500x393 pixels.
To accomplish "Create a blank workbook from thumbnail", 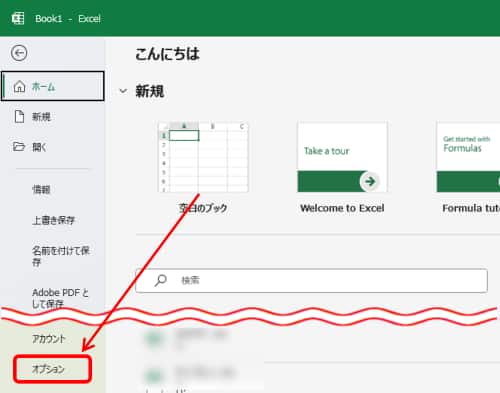I will [x=203, y=157].
